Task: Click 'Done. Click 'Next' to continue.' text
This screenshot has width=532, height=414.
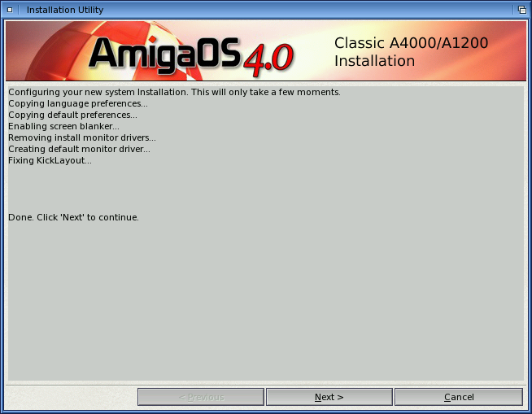Action: click(x=74, y=217)
